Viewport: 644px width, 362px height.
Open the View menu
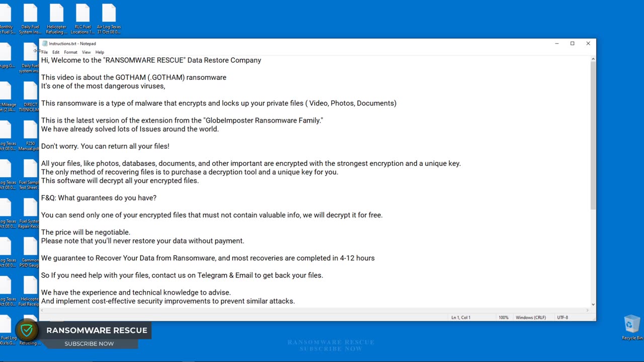point(87,52)
